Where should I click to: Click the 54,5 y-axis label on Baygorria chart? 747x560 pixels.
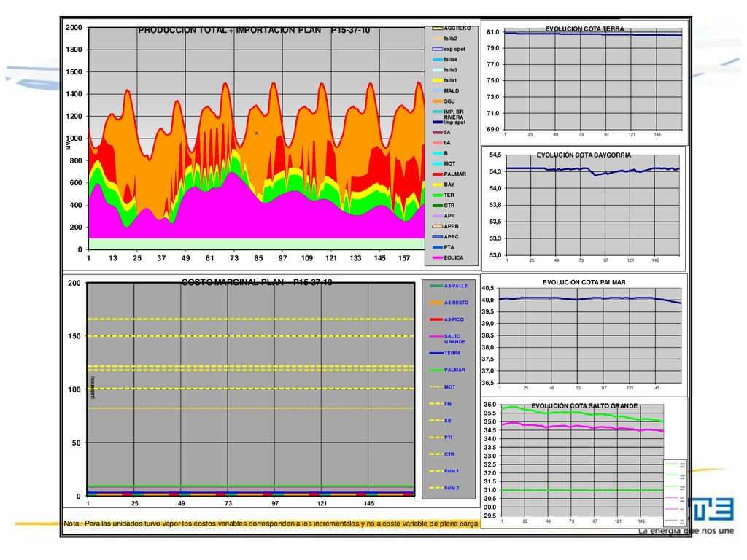tap(495, 155)
